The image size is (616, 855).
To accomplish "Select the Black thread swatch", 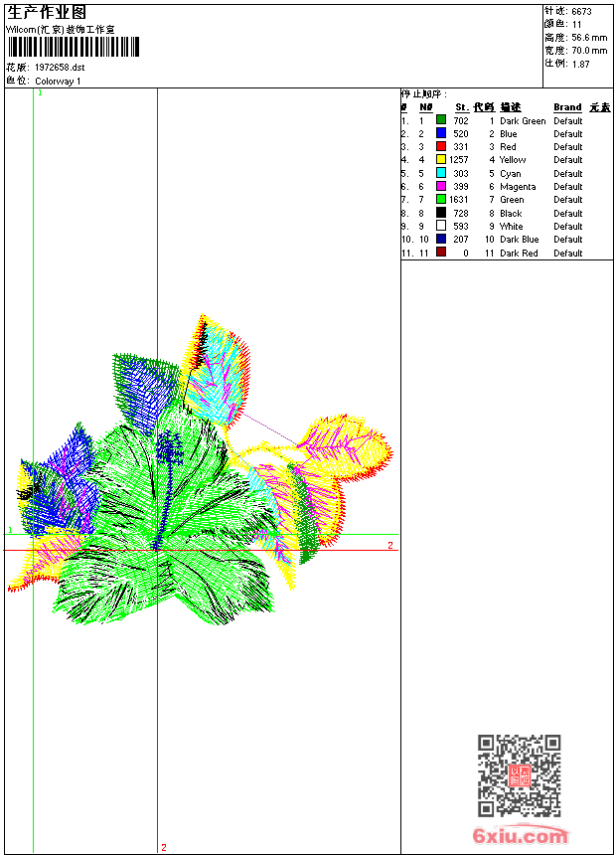I will [441, 213].
